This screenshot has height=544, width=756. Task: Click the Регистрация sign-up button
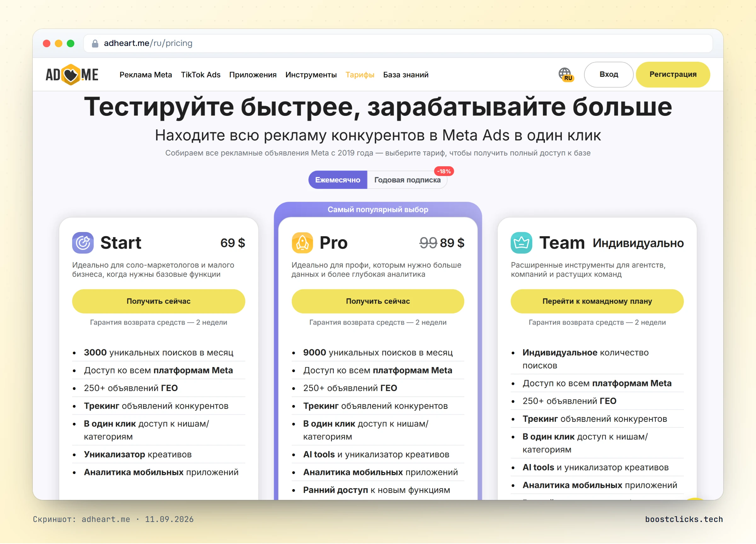[x=673, y=74]
